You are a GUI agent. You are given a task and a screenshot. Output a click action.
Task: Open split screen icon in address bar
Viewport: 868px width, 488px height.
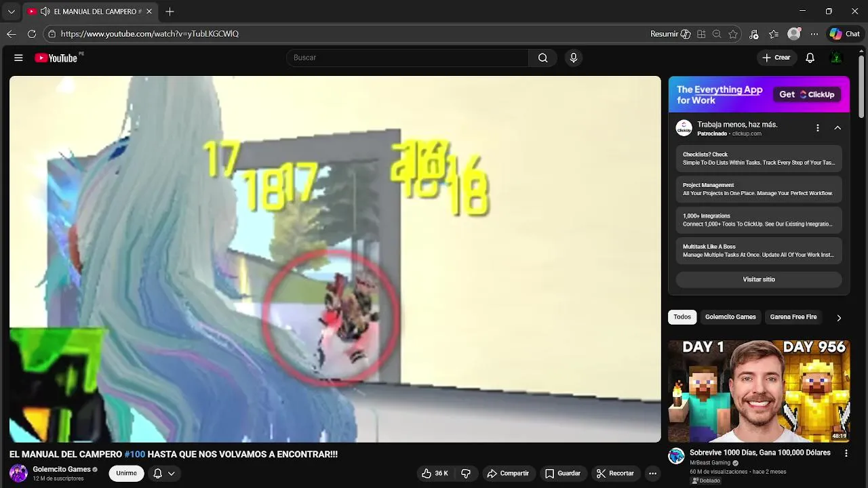tap(701, 34)
